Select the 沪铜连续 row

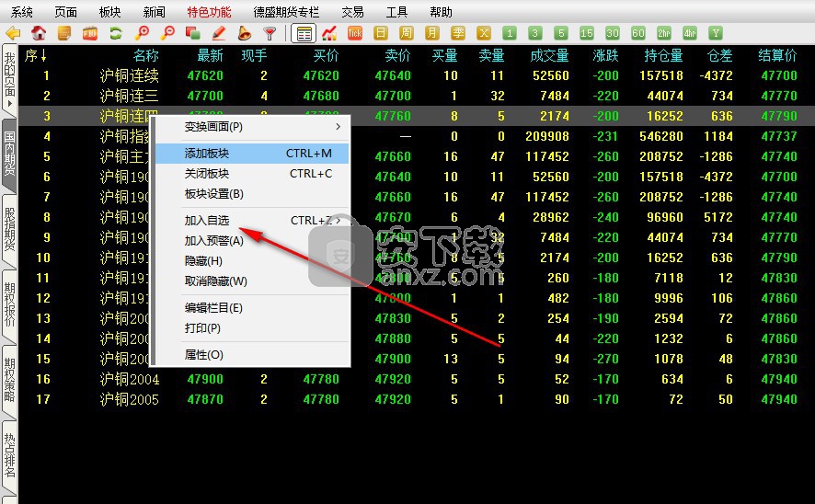click(x=129, y=75)
